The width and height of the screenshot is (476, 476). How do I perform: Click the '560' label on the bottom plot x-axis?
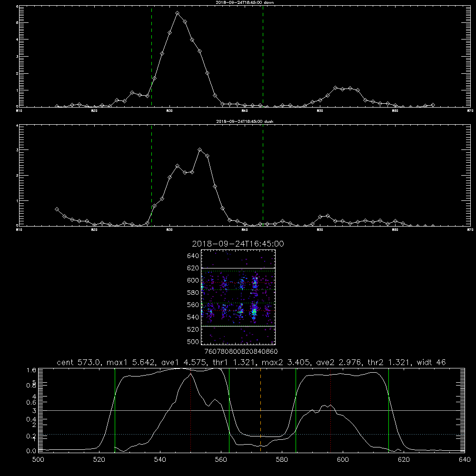click(221, 459)
